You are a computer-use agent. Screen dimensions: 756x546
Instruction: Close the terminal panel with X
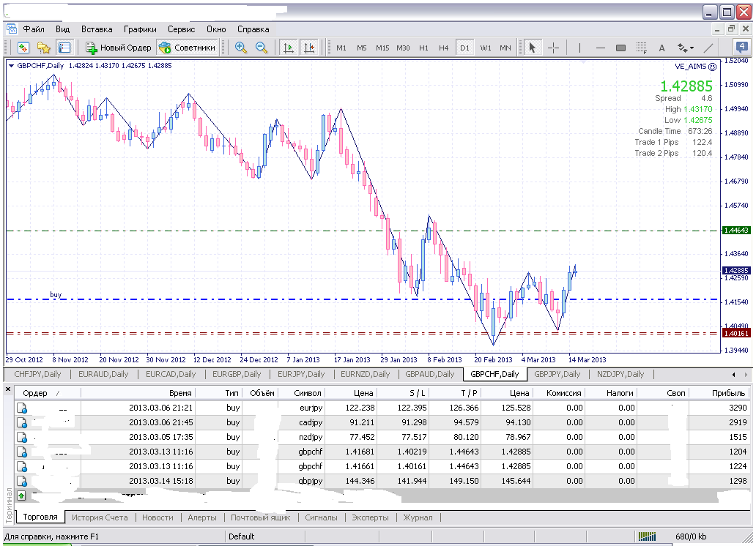(x=8, y=389)
